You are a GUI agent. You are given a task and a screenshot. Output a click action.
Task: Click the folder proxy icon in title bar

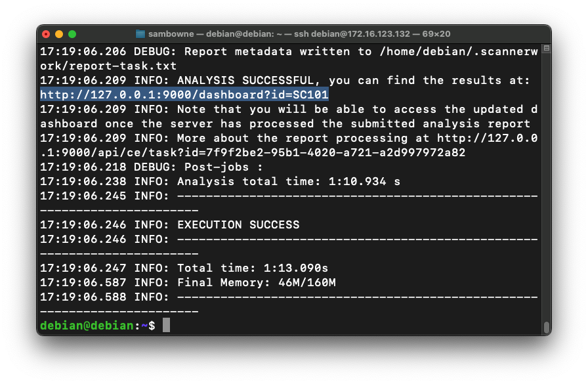tap(140, 34)
